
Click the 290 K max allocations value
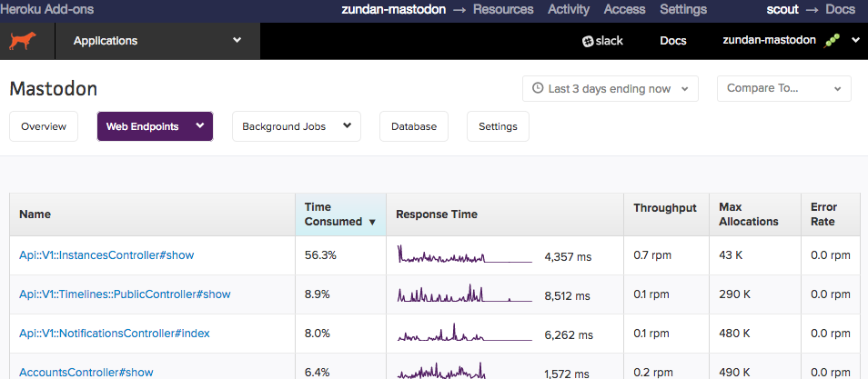[x=734, y=294]
